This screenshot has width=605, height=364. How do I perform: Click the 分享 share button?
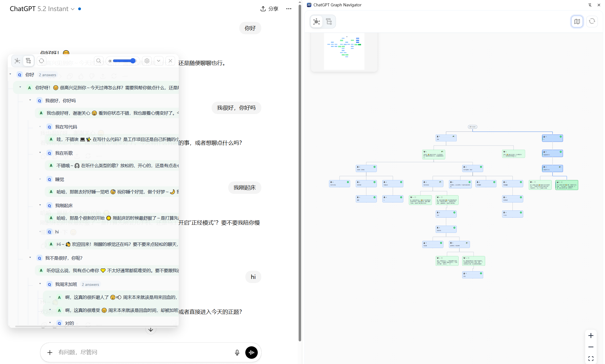click(269, 9)
